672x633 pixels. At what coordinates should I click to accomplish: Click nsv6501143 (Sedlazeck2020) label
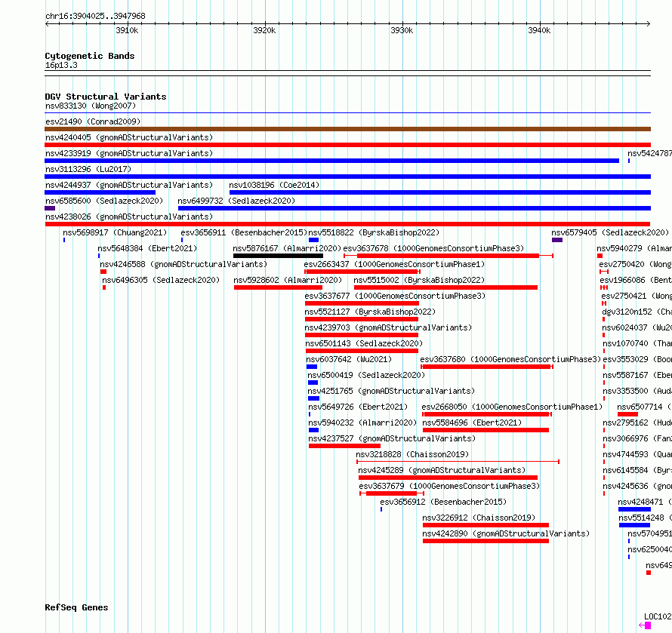coord(364,343)
